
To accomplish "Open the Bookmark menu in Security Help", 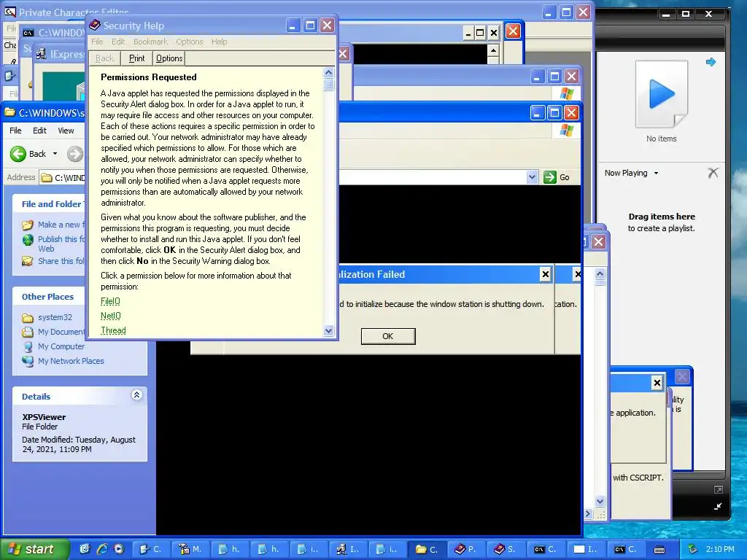I will [150, 42].
